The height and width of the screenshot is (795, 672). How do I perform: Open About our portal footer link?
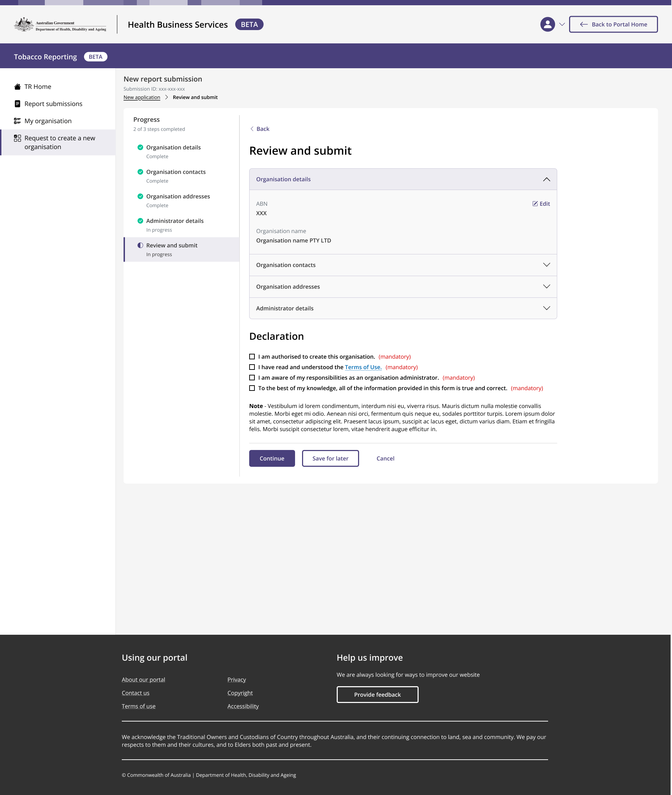pos(143,680)
